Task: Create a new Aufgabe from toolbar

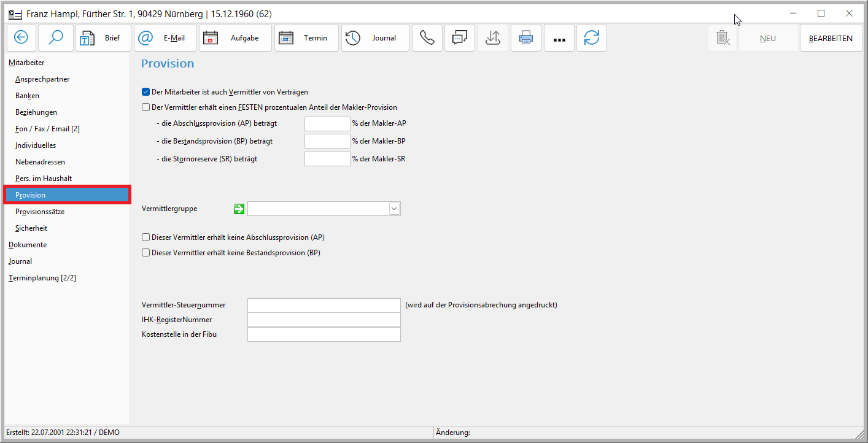Action: point(236,38)
